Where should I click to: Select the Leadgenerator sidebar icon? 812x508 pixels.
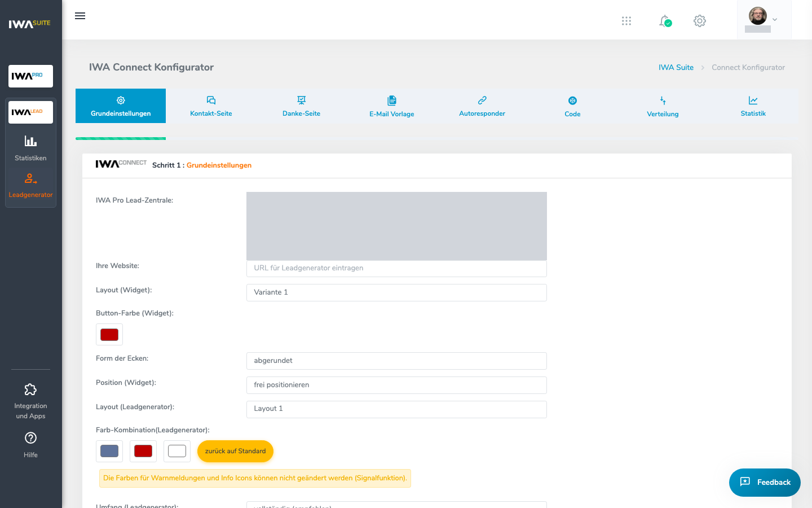click(x=30, y=179)
